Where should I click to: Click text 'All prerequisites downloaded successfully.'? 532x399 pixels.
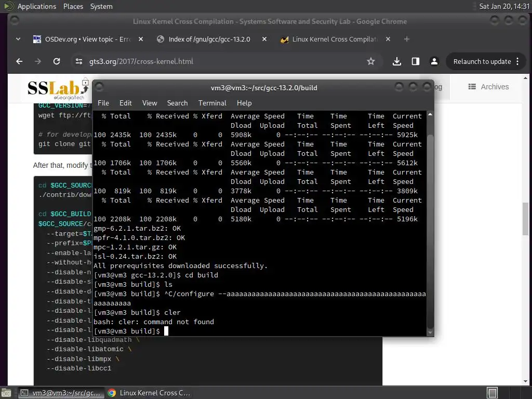coord(180,265)
